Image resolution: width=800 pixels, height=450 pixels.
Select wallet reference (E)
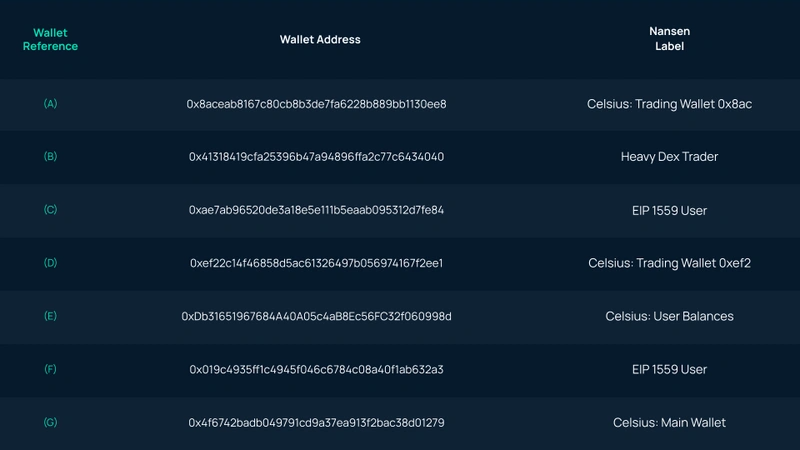(51, 316)
